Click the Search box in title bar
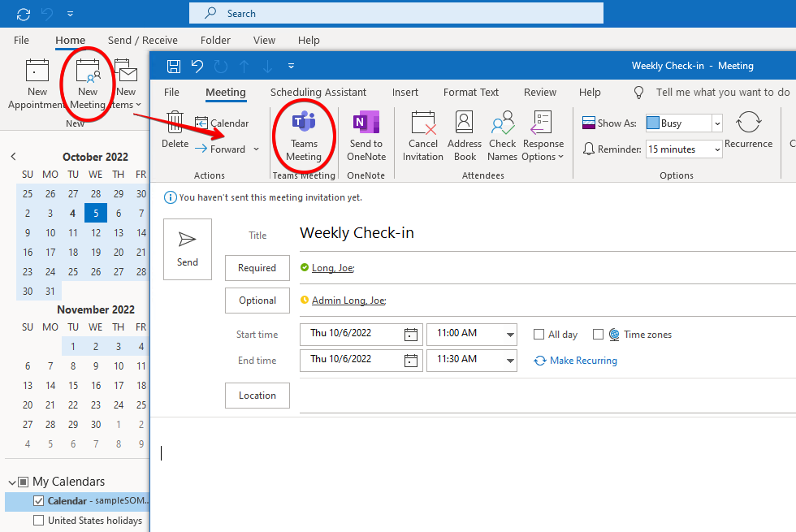Viewport: 796px width, 532px height. tap(396, 13)
